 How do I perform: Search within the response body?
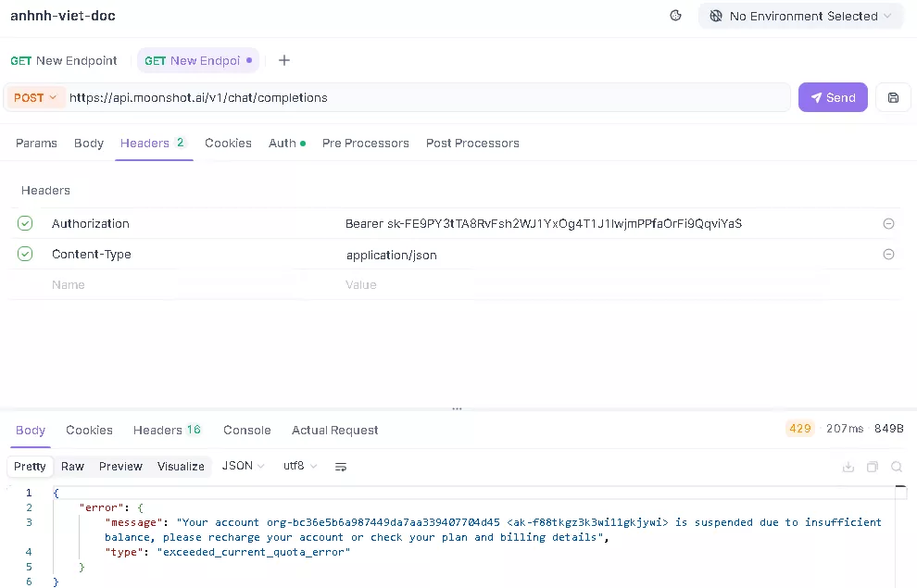click(896, 468)
